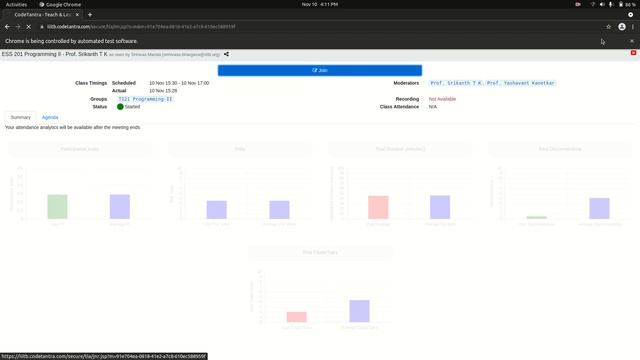Click the red icon at page's top-right
The height and width of the screenshot is (360, 640).
pyautogui.click(x=633, y=53)
